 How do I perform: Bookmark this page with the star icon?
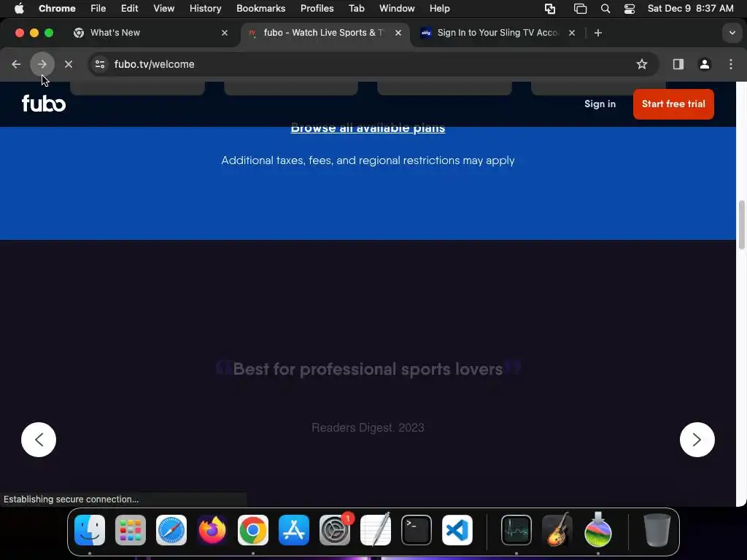tap(642, 64)
